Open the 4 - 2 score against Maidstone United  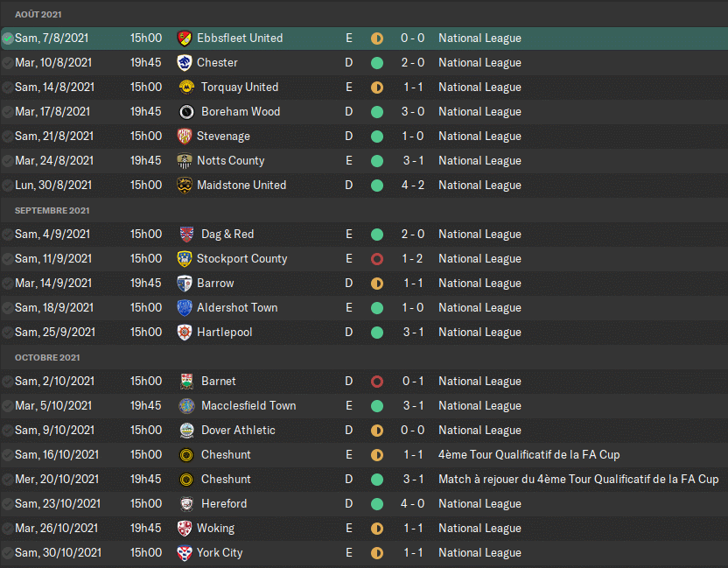click(x=413, y=186)
